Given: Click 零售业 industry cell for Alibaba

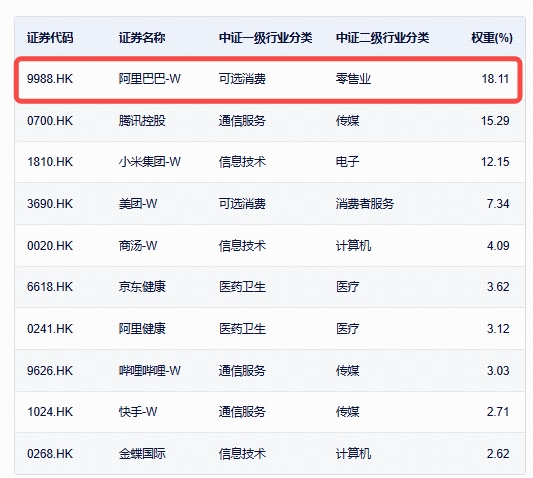Looking at the screenshot, I should point(353,79).
